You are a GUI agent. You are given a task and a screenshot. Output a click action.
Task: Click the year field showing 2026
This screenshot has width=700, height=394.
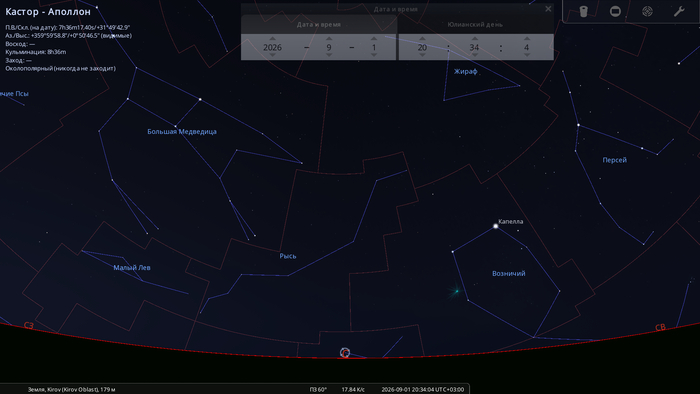coord(272,47)
